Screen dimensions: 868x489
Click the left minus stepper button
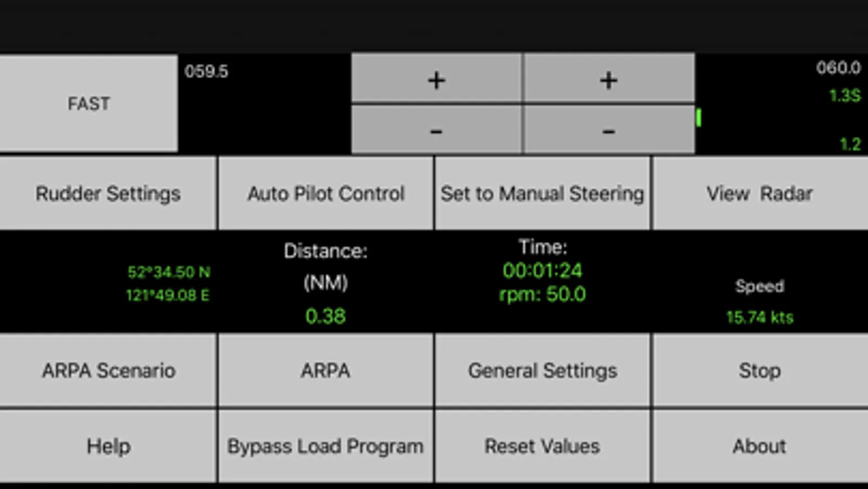[436, 129]
